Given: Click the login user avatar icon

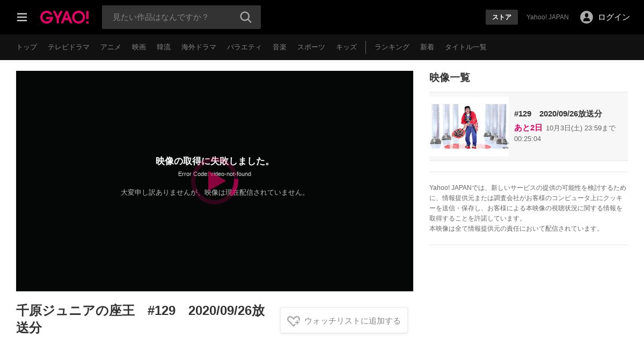Looking at the screenshot, I should (587, 17).
